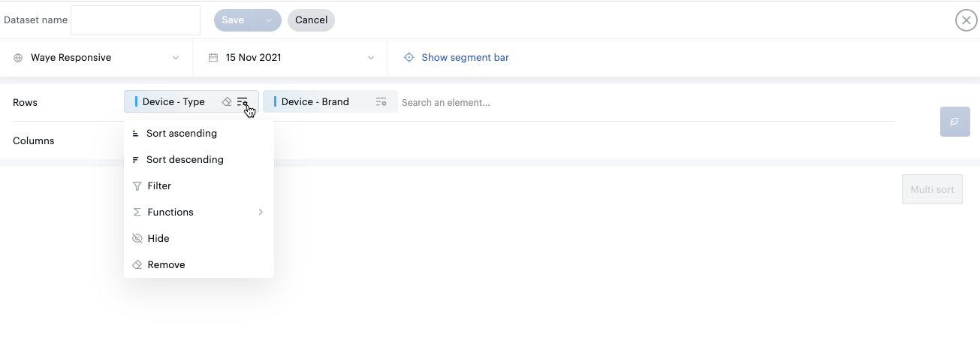Image resolution: width=980 pixels, height=362 pixels.
Task: Click settings icon on Device - Type chip
Action: coord(242,102)
